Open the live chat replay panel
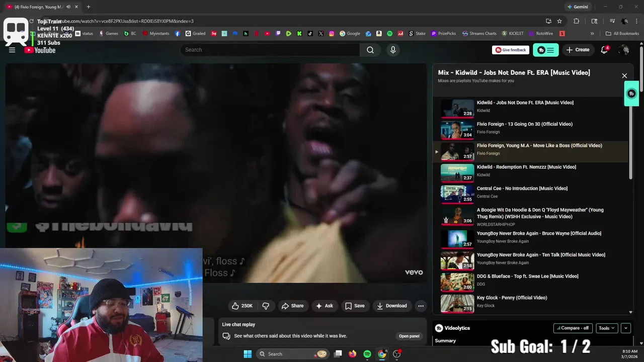This screenshot has height=362, width=644. 409,336
